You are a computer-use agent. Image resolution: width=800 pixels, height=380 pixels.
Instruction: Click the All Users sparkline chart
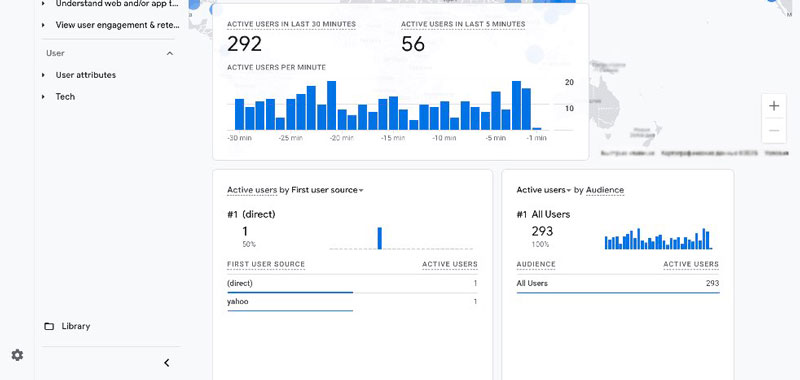click(658, 238)
